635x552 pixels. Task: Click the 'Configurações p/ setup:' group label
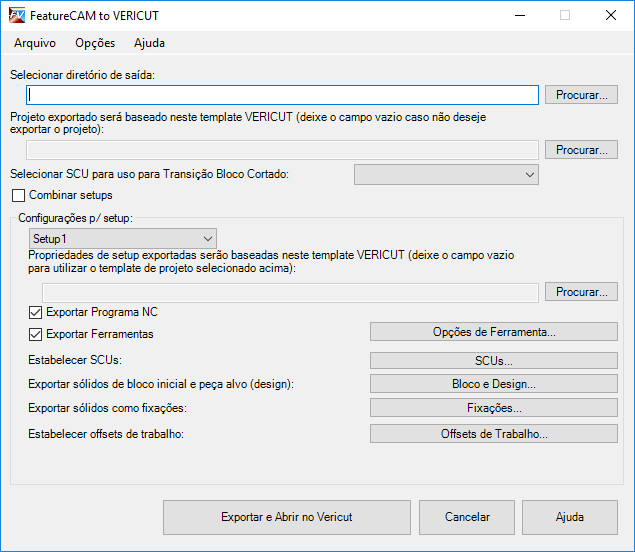point(75,218)
